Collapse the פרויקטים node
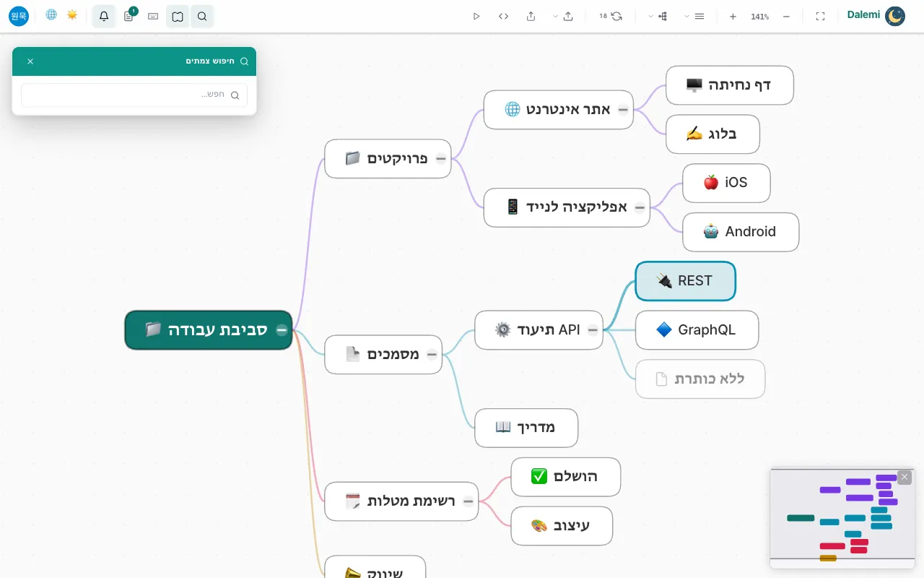The image size is (924, 578). click(x=440, y=159)
